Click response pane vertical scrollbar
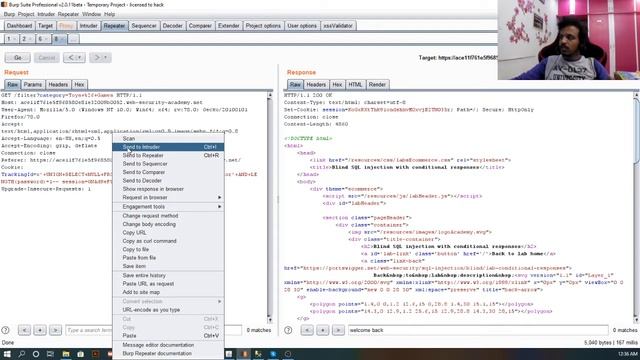Image resolution: width=640 pixels, height=360 pixels. (636, 208)
